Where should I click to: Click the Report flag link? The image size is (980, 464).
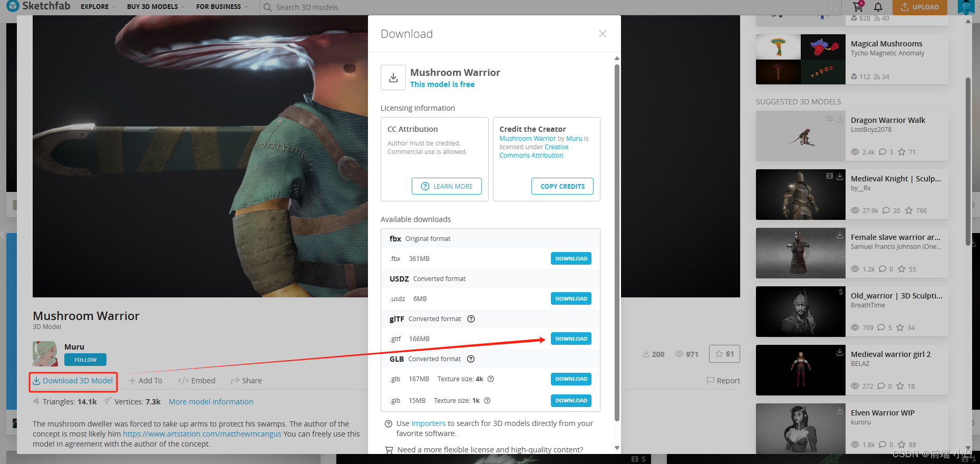(723, 381)
